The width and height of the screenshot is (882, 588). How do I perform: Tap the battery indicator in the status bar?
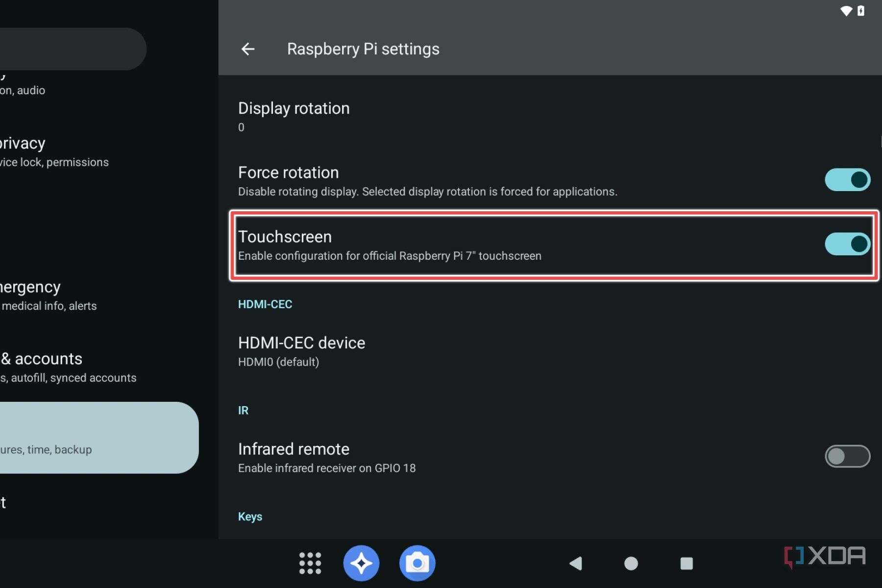point(861,11)
